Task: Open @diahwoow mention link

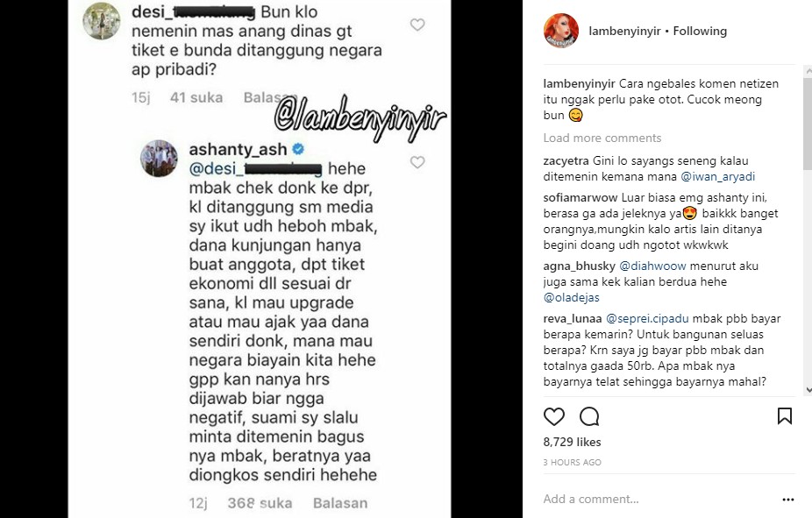Action: click(652, 266)
